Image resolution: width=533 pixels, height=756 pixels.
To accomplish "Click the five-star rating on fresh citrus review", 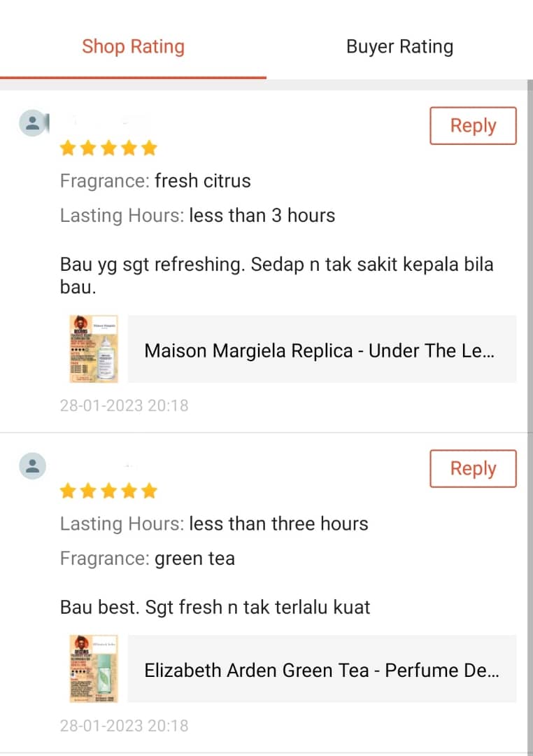I will click(x=108, y=148).
